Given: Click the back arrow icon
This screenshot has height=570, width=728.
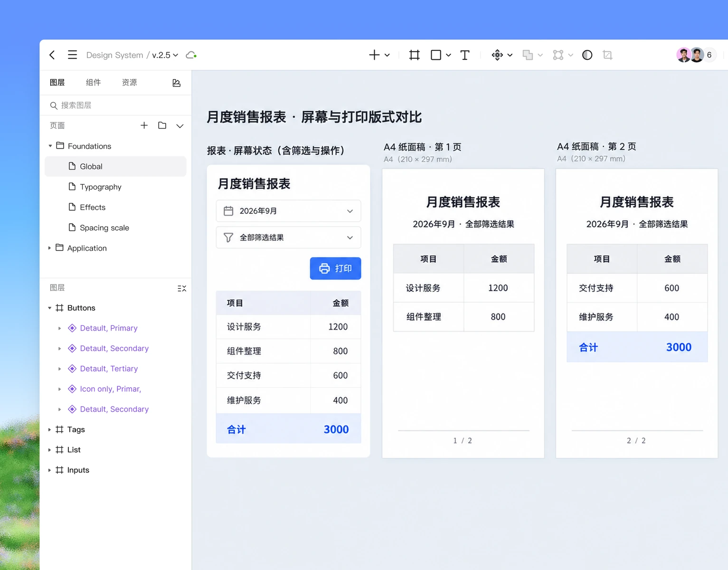Looking at the screenshot, I should 52,55.
